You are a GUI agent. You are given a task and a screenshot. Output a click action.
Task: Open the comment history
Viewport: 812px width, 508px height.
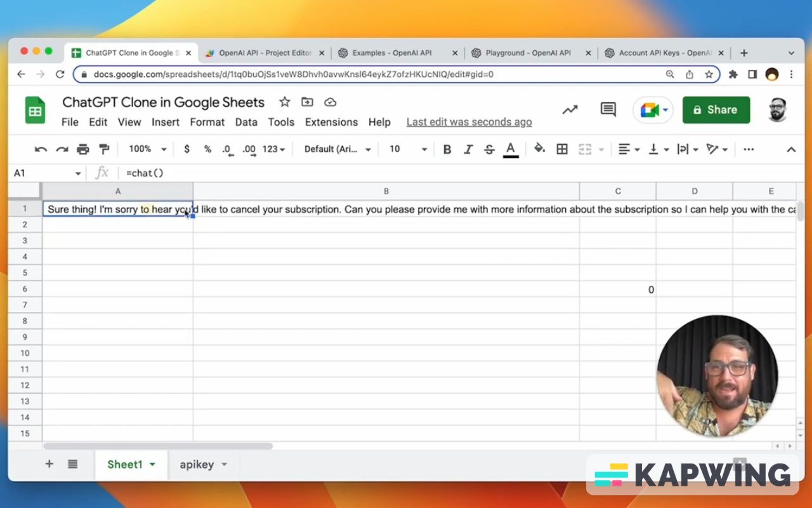608,110
